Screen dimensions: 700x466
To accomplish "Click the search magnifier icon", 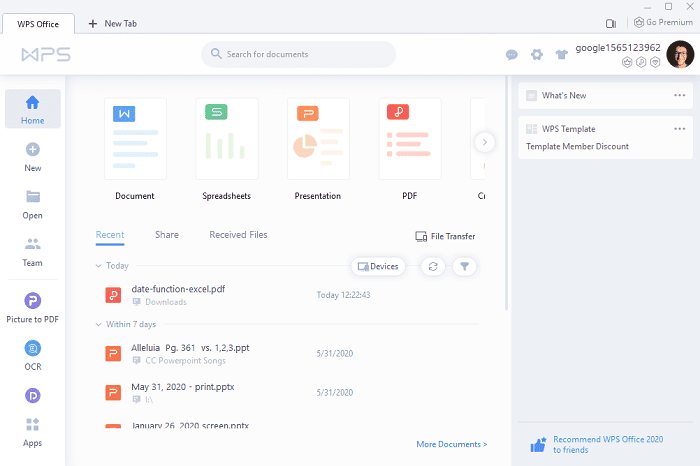I will point(216,54).
